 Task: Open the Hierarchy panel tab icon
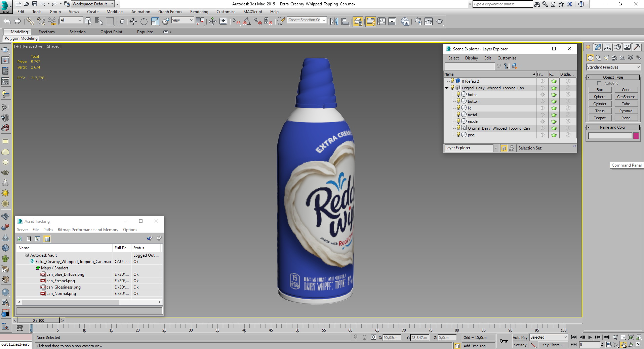coord(607,47)
